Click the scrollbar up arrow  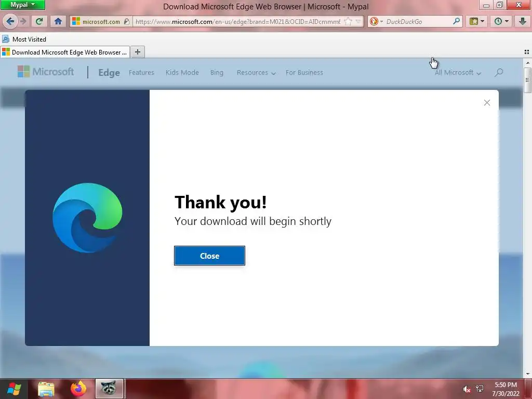tap(527, 63)
